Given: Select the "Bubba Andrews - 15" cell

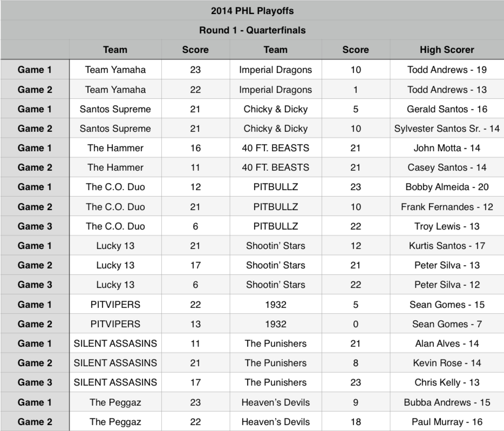Looking at the screenshot, I should [x=447, y=402].
